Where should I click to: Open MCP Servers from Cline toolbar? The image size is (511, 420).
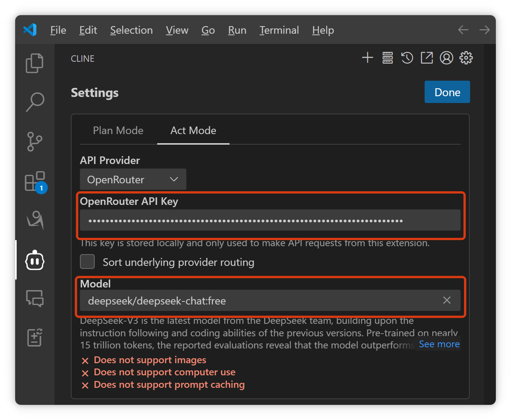click(x=388, y=58)
